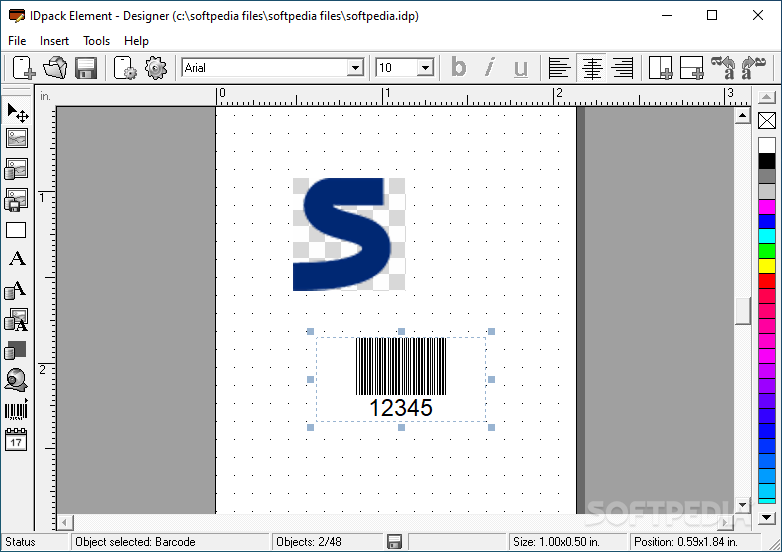Save the design with floppy icon
782x552 pixels.
pyautogui.click(x=86, y=67)
